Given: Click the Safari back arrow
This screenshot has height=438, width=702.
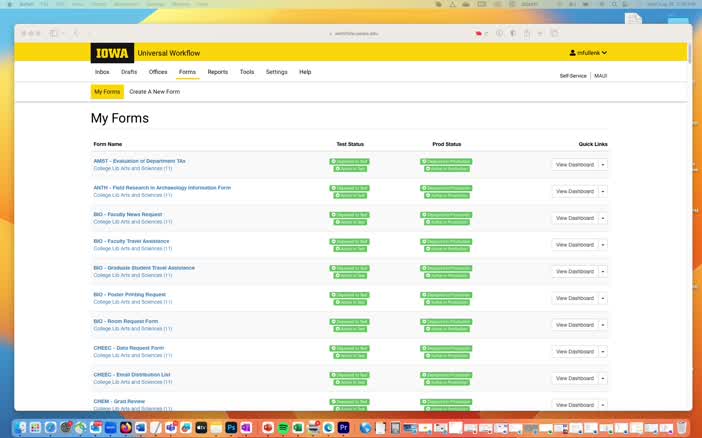Looking at the screenshot, I should click(x=76, y=33).
